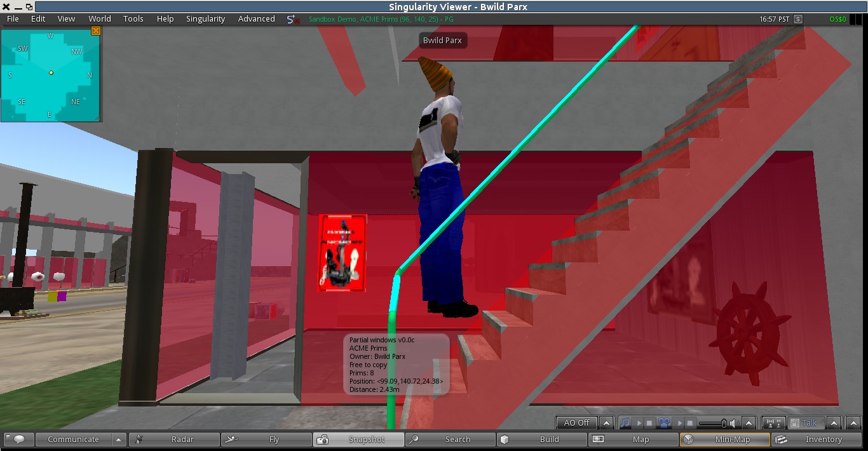Open the Edit menu
868x451 pixels.
click(38, 19)
